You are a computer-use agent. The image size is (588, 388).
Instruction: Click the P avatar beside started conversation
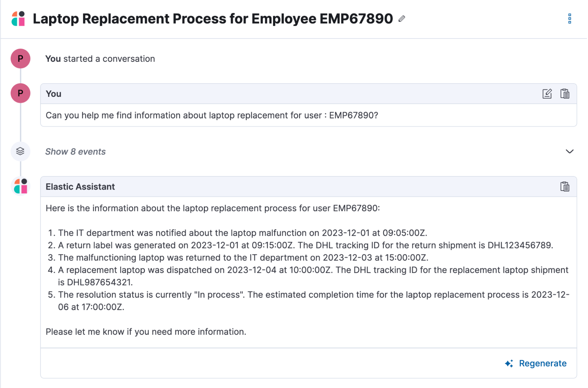pyautogui.click(x=21, y=59)
